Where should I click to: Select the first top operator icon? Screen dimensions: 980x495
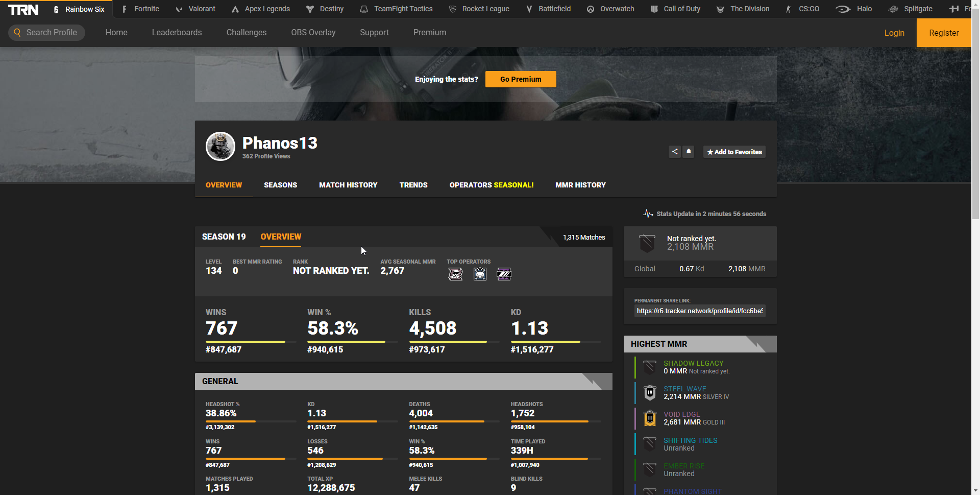coord(455,274)
